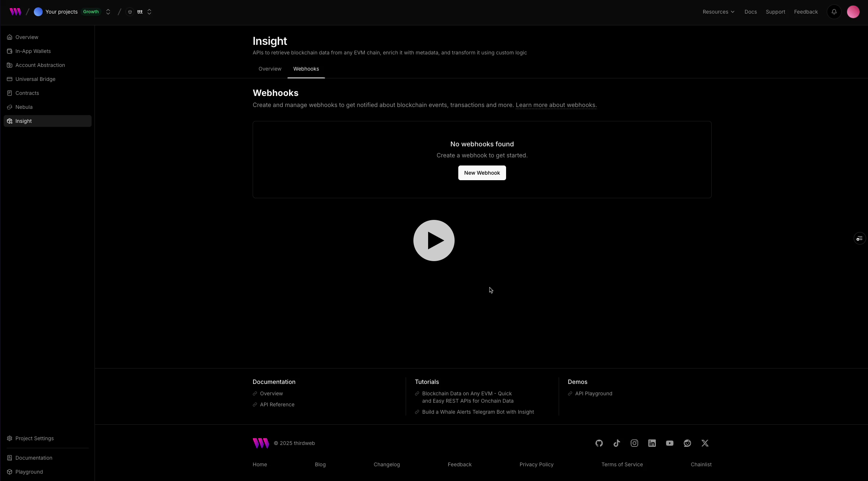The width and height of the screenshot is (868, 481).
Task: Click the floating panel icon at right edge
Action: pyautogui.click(x=860, y=239)
